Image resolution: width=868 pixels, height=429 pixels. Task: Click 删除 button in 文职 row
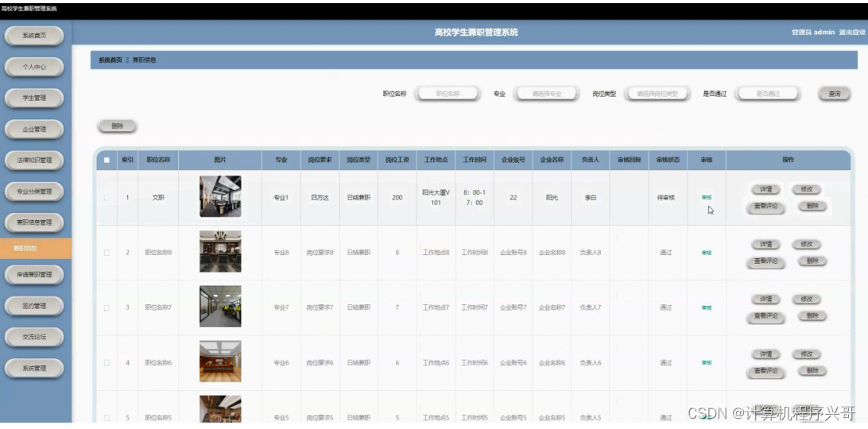tap(812, 206)
